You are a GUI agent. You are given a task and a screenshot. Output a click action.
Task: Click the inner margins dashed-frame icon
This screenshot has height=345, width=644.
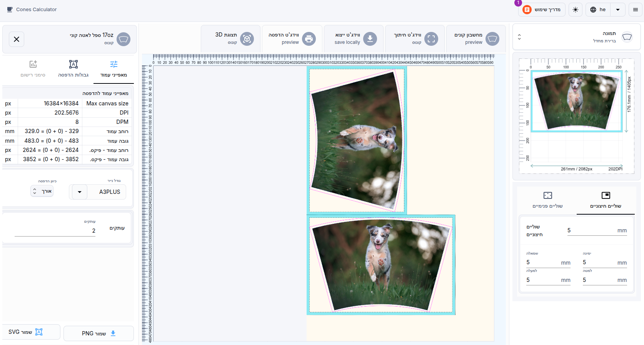(x=548, y=195)
